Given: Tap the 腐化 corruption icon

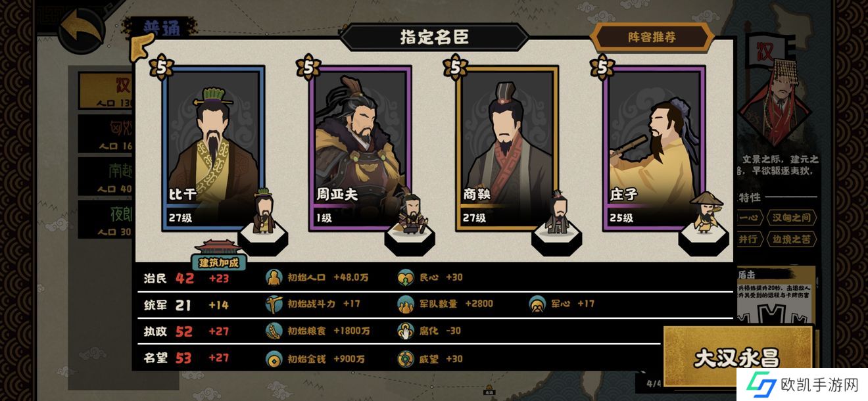Looking at the screenshot, I should (x=405, y=331).
